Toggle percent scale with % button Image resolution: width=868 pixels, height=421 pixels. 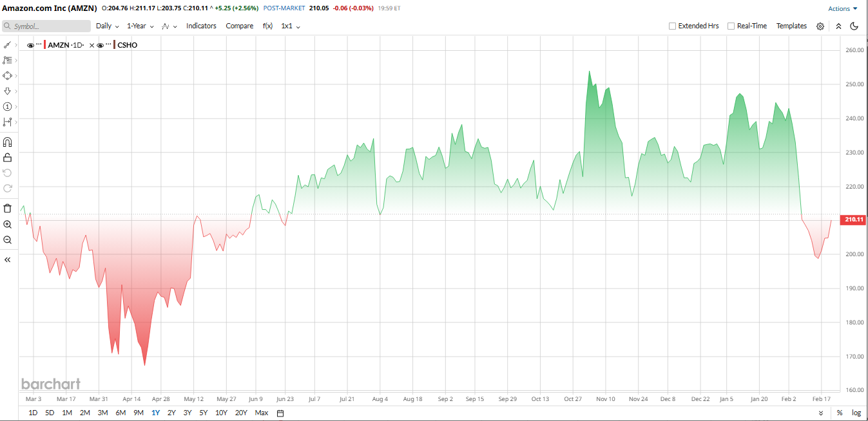[840, 413]
